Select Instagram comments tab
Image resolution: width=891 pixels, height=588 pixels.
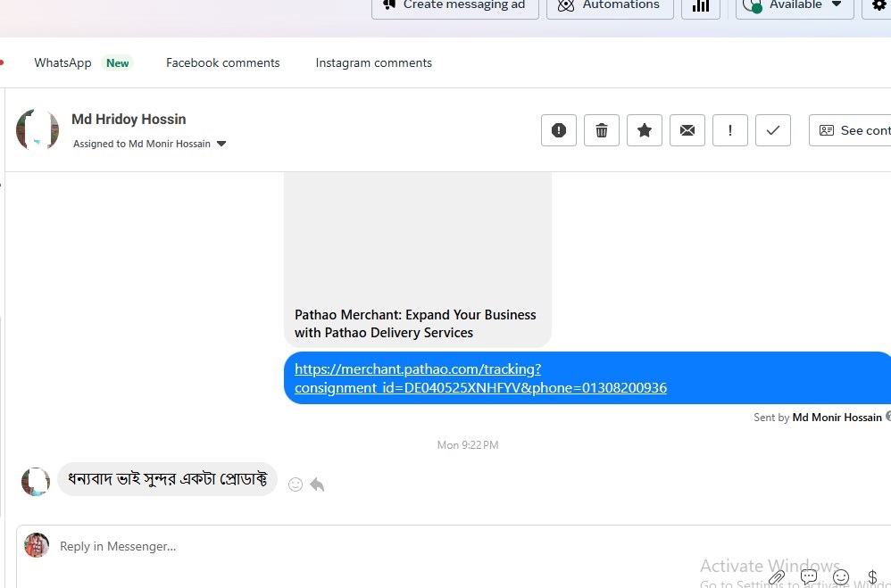[x=373, y=62]
